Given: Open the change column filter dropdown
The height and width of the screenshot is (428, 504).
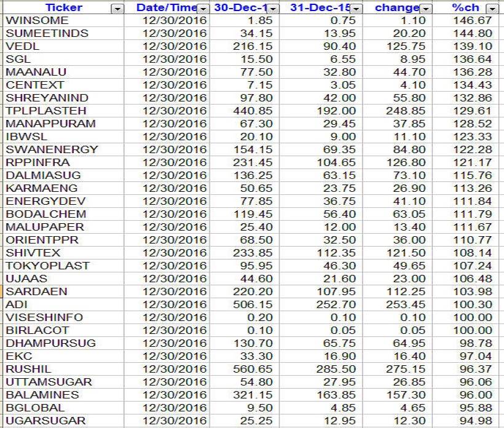Looking at the screenshot, I should (426, 9).
